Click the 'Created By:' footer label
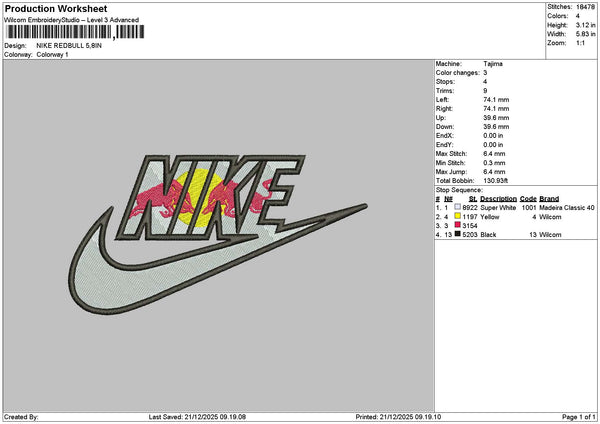The height and width of the screenshot is (424, 600). tap(21, 417)
